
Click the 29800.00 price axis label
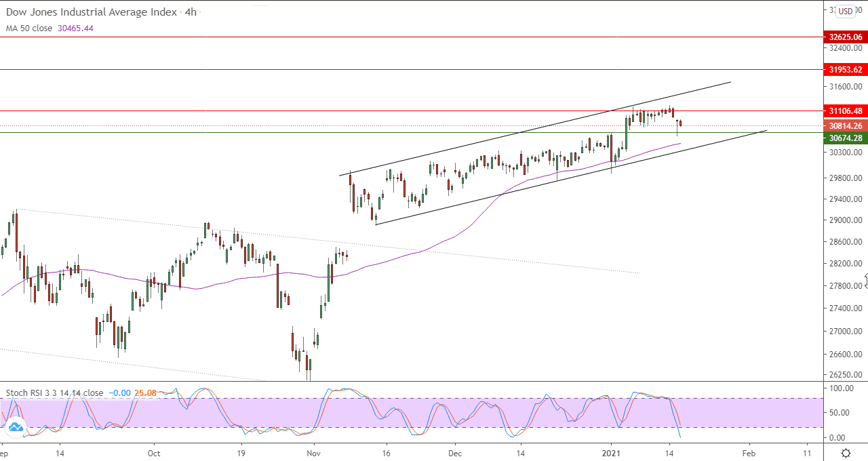(846, 178)
